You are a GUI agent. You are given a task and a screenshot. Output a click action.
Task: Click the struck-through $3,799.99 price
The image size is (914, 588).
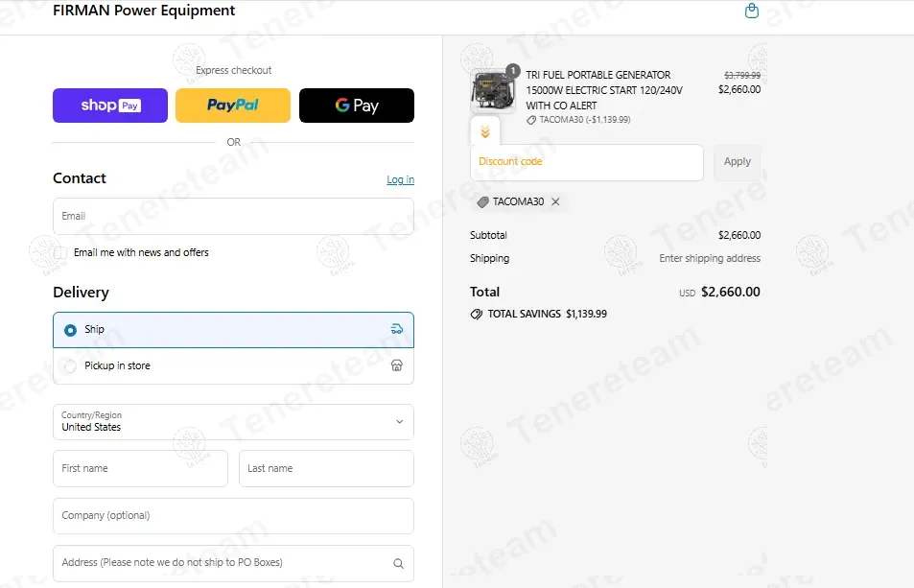742,75
